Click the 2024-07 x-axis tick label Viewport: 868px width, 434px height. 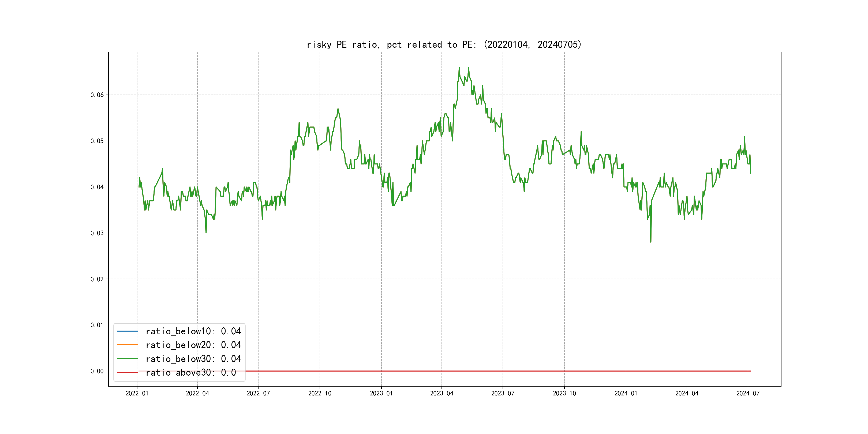pyautogui.click(x=748, y=393)
